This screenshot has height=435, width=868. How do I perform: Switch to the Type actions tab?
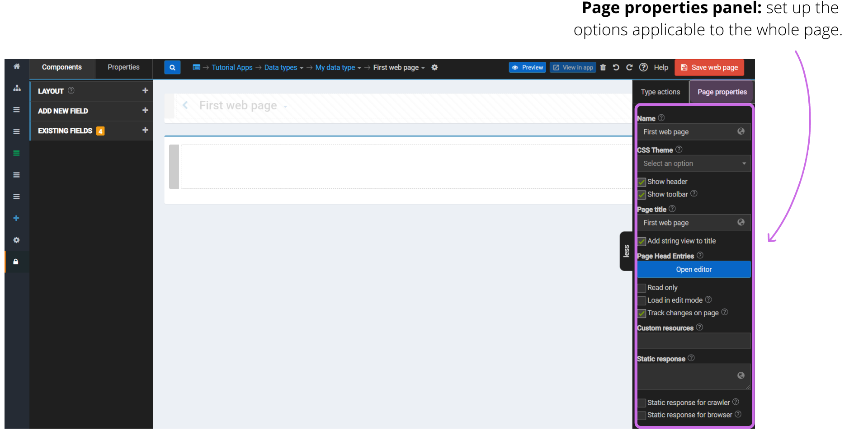point(660,92)
